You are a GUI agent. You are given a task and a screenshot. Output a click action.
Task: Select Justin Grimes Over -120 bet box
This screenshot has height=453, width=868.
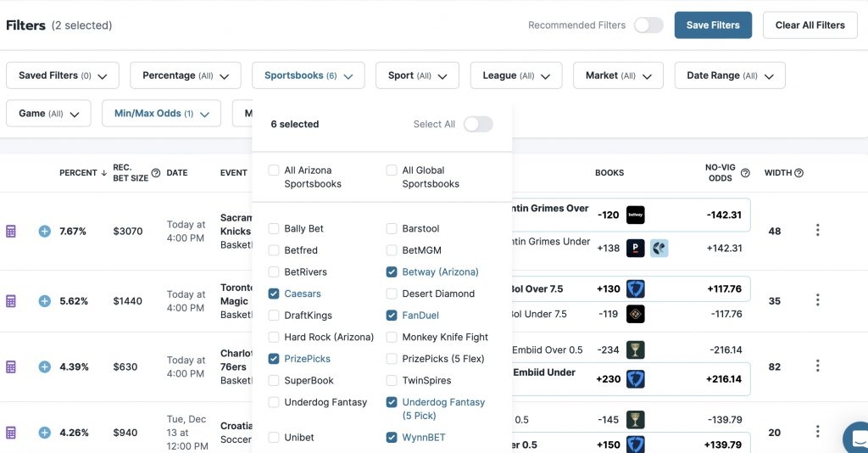click(x=631, y=215)
